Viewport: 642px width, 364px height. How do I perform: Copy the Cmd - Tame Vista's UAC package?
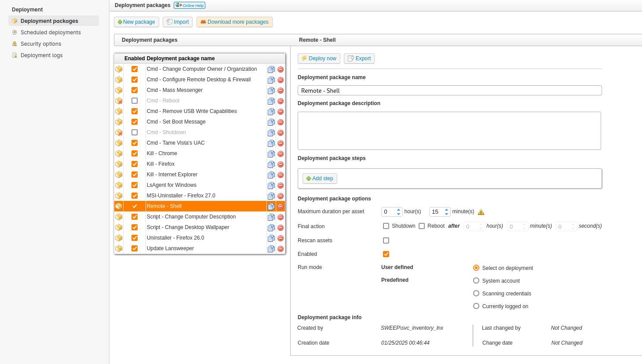pyautogui.click(x=271, y=143)
